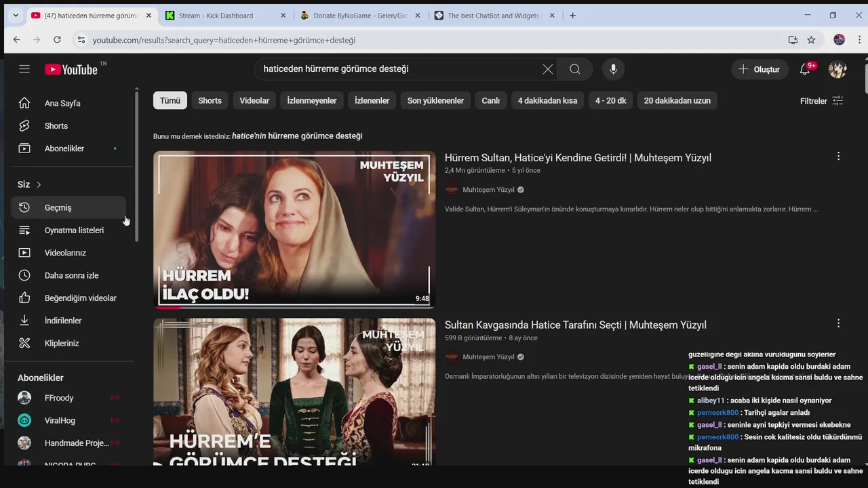Screen dimensions: 868x488
Task: Go to Shorts in the sidebar
Action: [x=68, y=125]
